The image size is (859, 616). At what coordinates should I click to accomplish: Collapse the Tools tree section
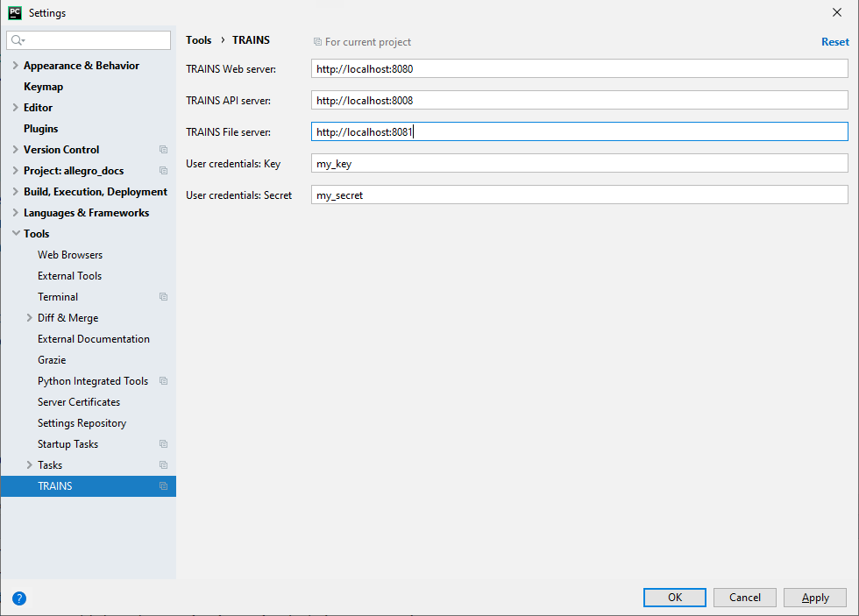tap(15, 234)
